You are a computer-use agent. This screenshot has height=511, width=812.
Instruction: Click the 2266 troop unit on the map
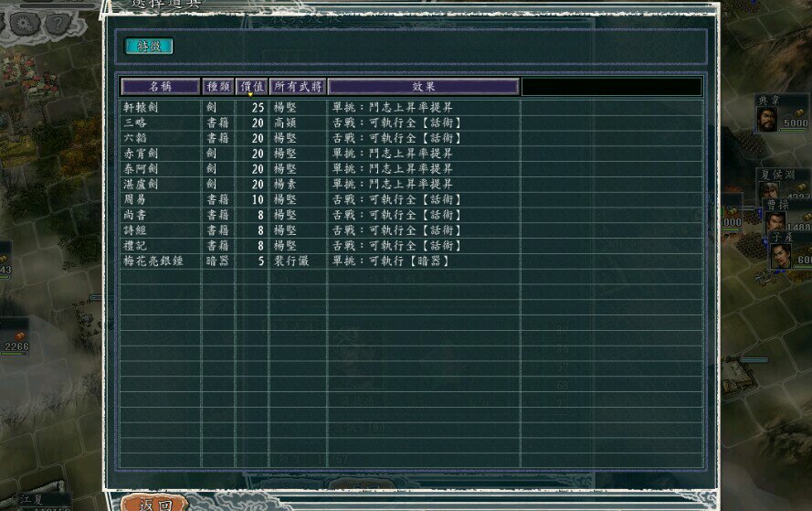(x=16, y=346)
